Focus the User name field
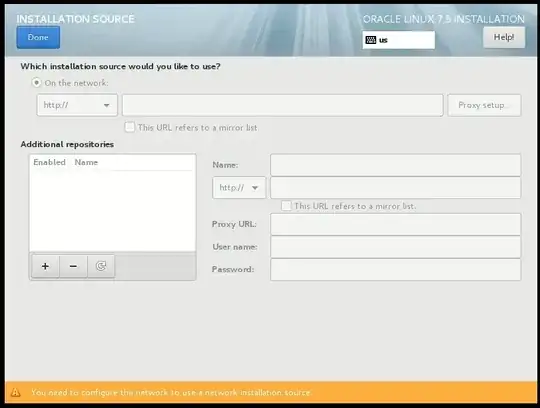Viewport: 540px width, 408px height. (395, 247)
